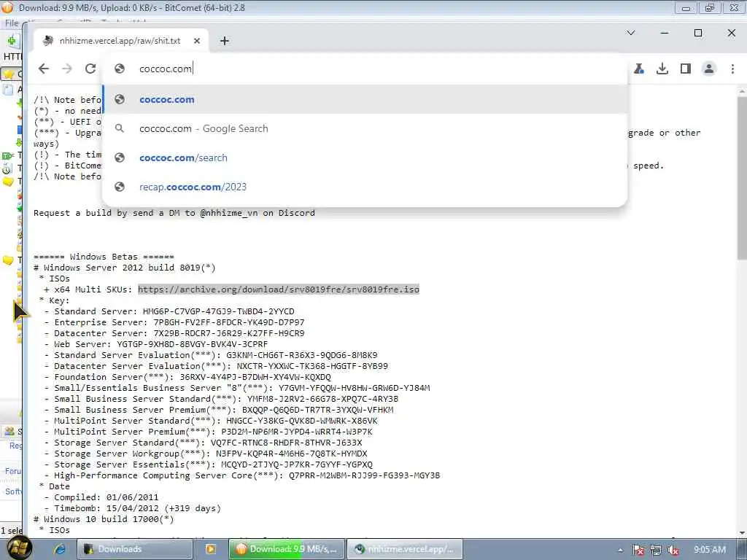747x560 pixels.
Task: Click the @nhhizme_vn Discord request line
Action: (x=174, y=213)
